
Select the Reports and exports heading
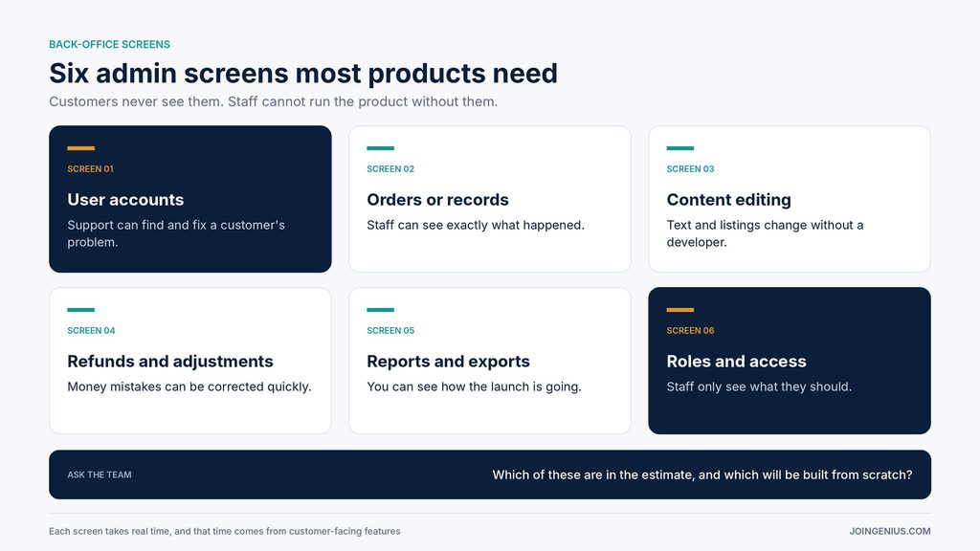coord(448,362)
